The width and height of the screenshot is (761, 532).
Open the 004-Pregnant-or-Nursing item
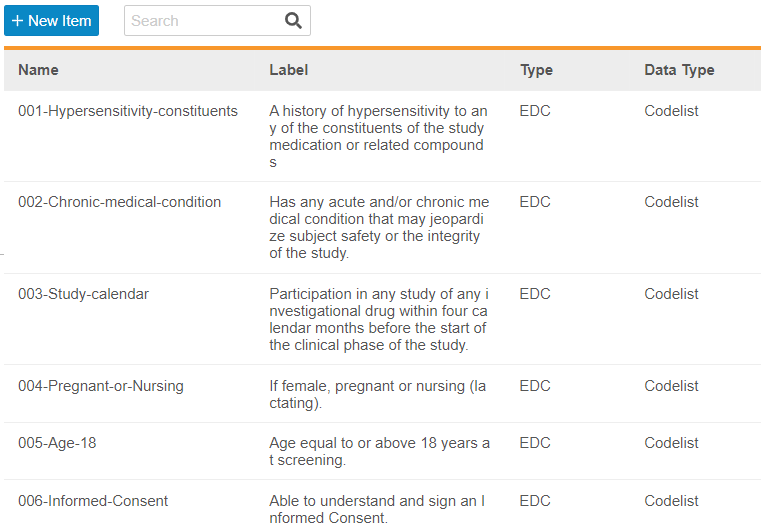click(x=101, y=386)
